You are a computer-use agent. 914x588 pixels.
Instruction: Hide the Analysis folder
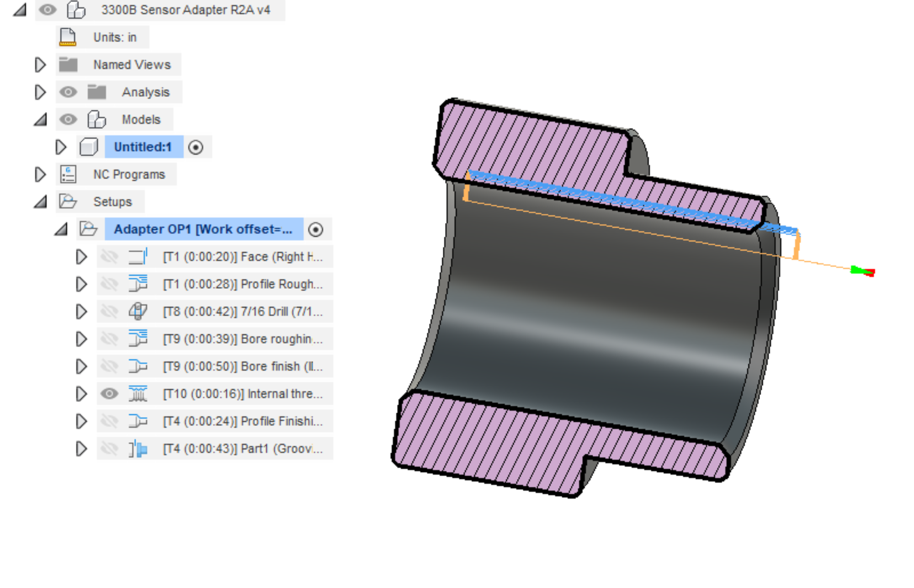coord(69,92)
